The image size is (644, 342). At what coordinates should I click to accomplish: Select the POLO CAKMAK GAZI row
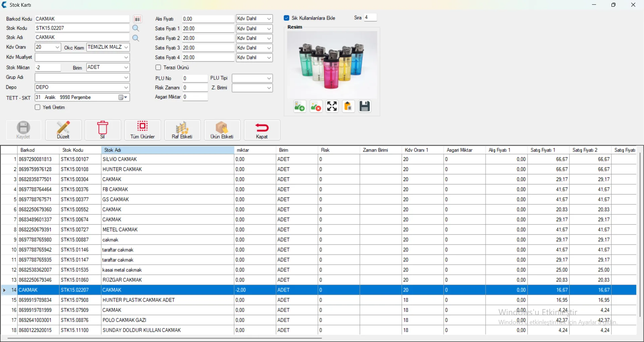(x=319, y=320)
